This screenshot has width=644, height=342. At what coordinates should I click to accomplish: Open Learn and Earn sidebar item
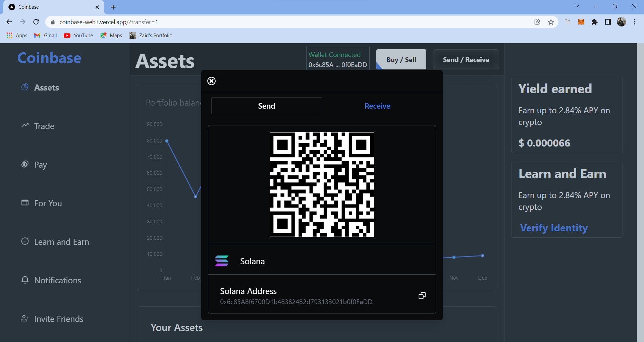(62, 242)
